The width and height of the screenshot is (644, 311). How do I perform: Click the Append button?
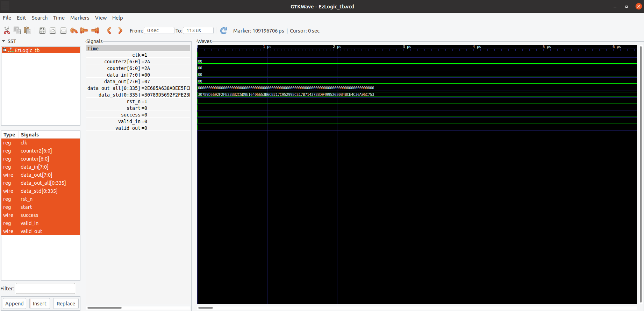tap(14, 304)
